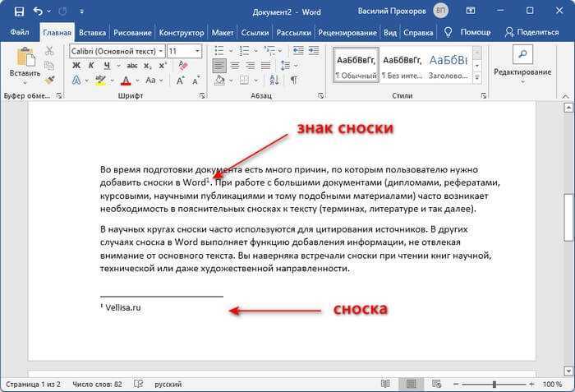Create a bulleted list
This screenshot has height=392, width=575.
[x=219, y=51]
